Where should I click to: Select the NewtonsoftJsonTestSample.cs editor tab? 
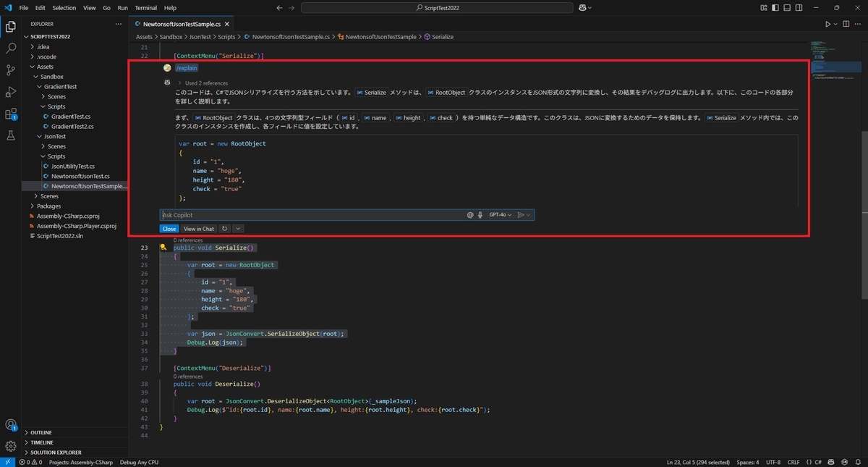point(182,24)
